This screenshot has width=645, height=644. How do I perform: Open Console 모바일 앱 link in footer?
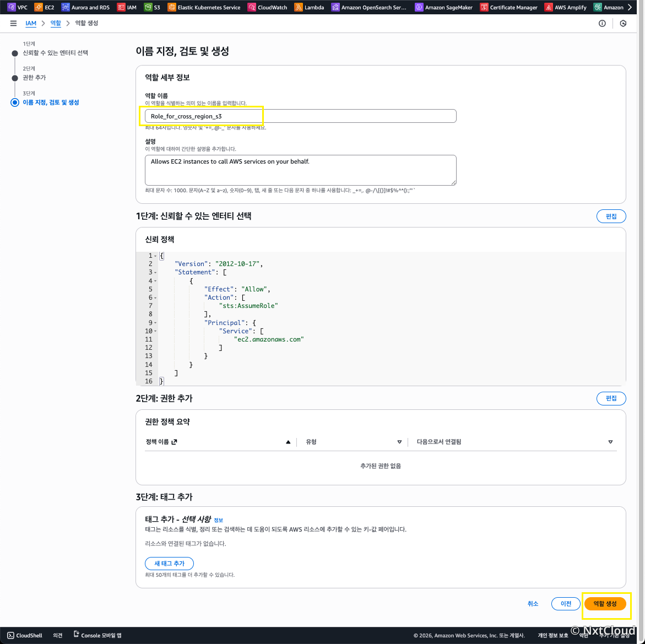coord(97,635)
